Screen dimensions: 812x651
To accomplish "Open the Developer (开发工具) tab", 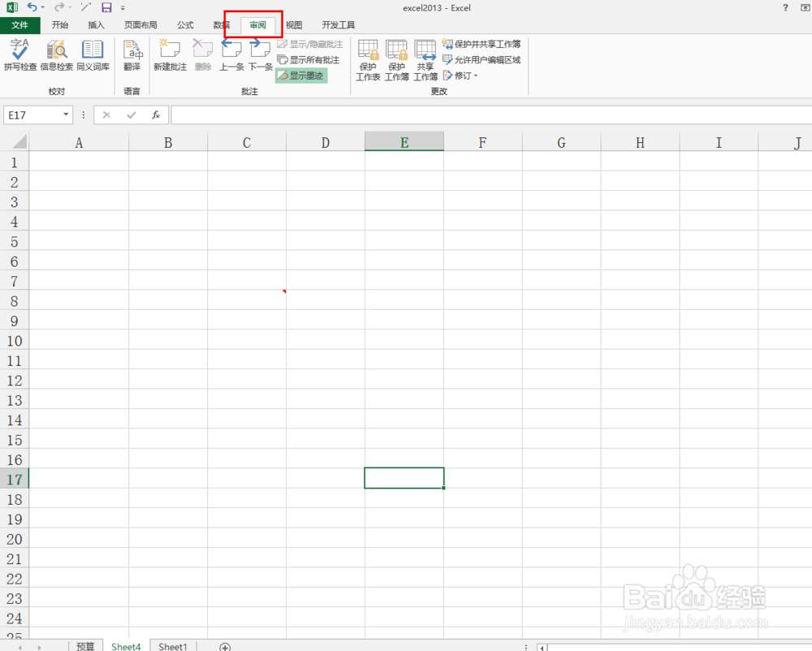I will click(x=338, y=25).
